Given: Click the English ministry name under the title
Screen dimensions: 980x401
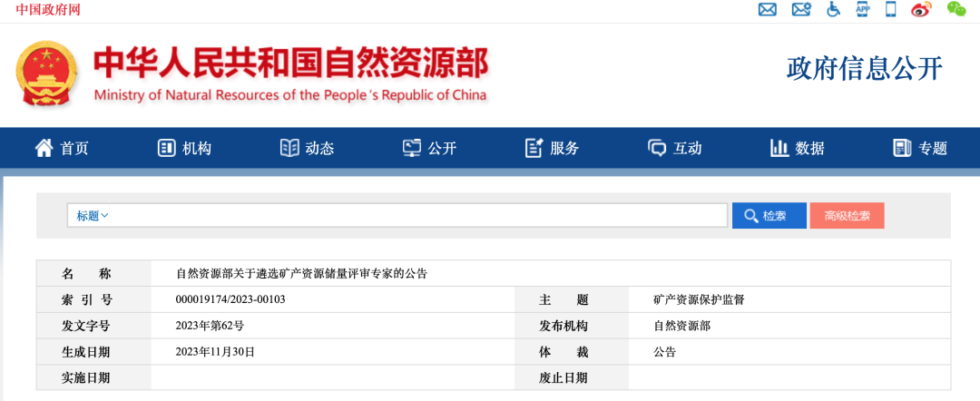Looking at the screenshot, I should (290, 95).
